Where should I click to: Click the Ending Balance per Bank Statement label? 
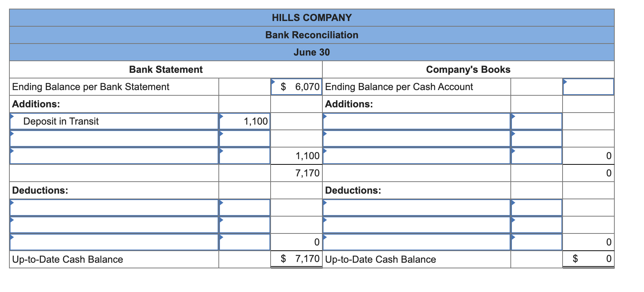[x=91, y=87]
